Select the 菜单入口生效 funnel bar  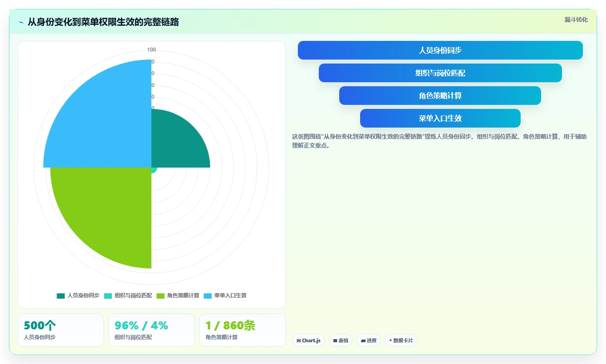(x=440, y=118)
